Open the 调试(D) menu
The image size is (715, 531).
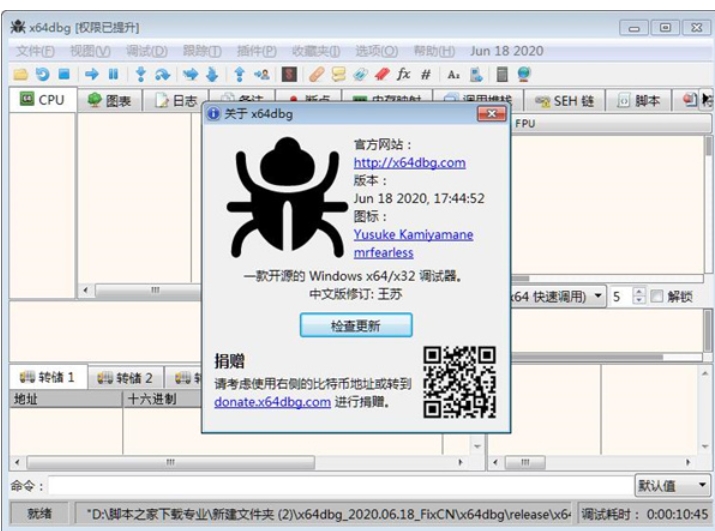[x=146, y=51]
